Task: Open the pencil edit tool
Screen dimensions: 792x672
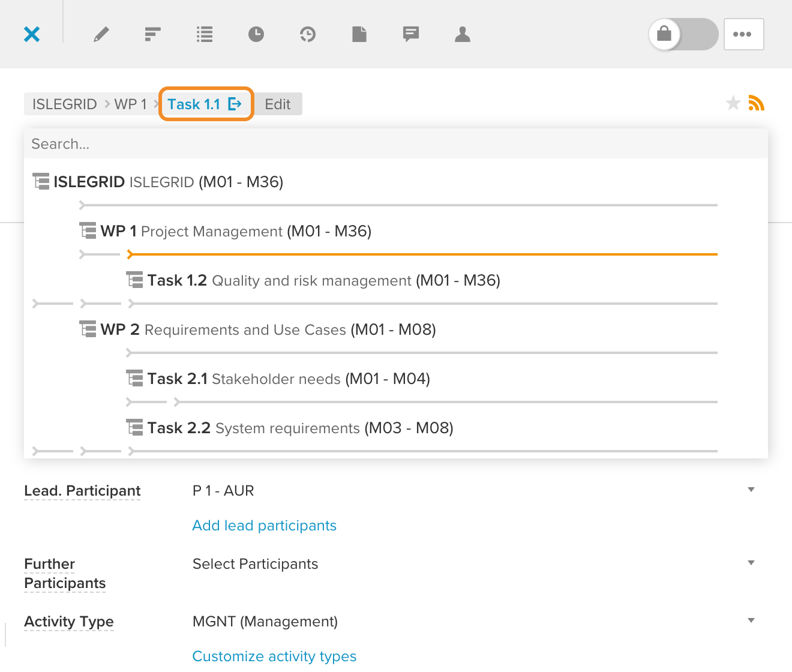Action: point(101,34)
